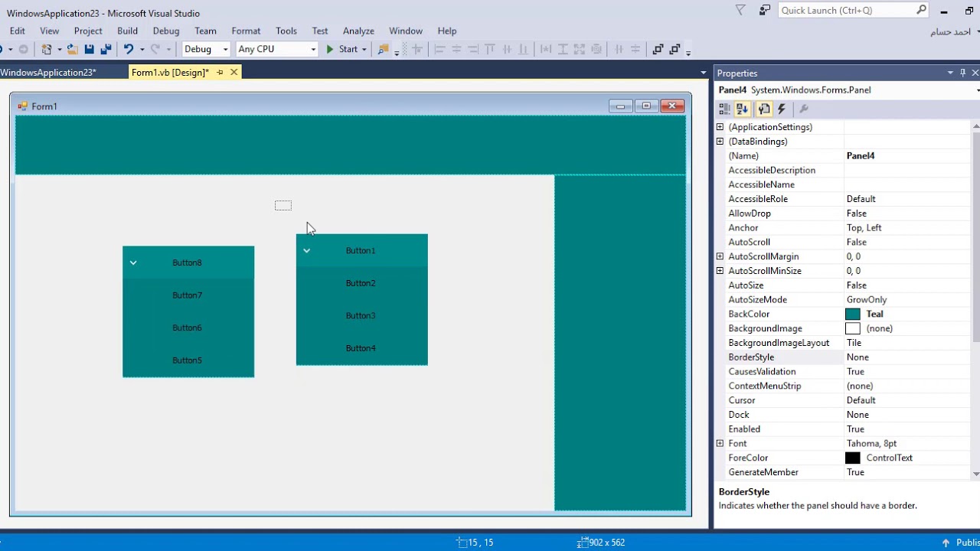Open the document tabs overflow dropdown

pos(703,73)
